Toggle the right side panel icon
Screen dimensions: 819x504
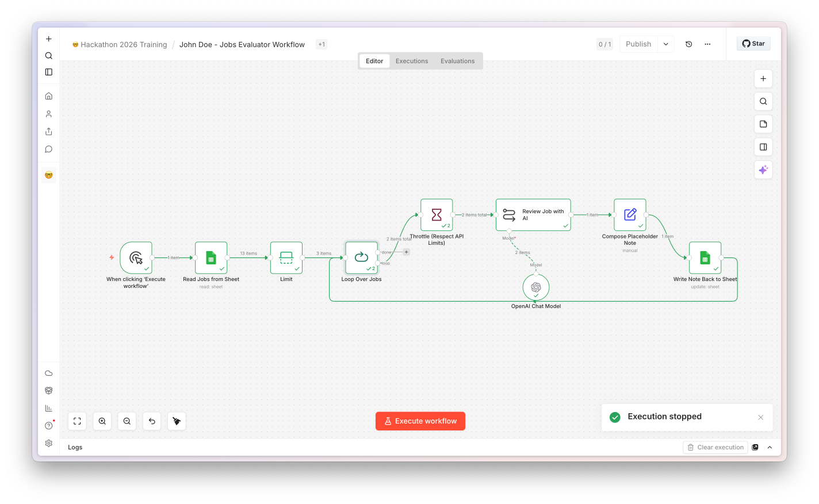coord(763,147)
